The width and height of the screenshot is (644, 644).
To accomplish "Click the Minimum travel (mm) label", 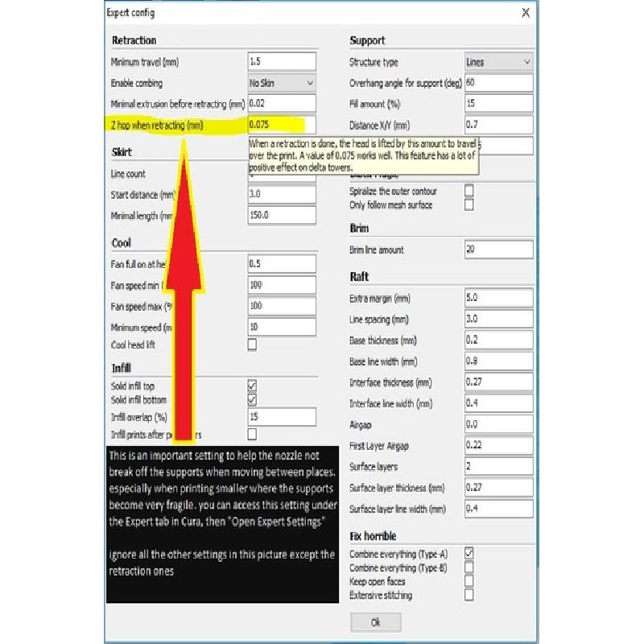I will tap(145, 62).
